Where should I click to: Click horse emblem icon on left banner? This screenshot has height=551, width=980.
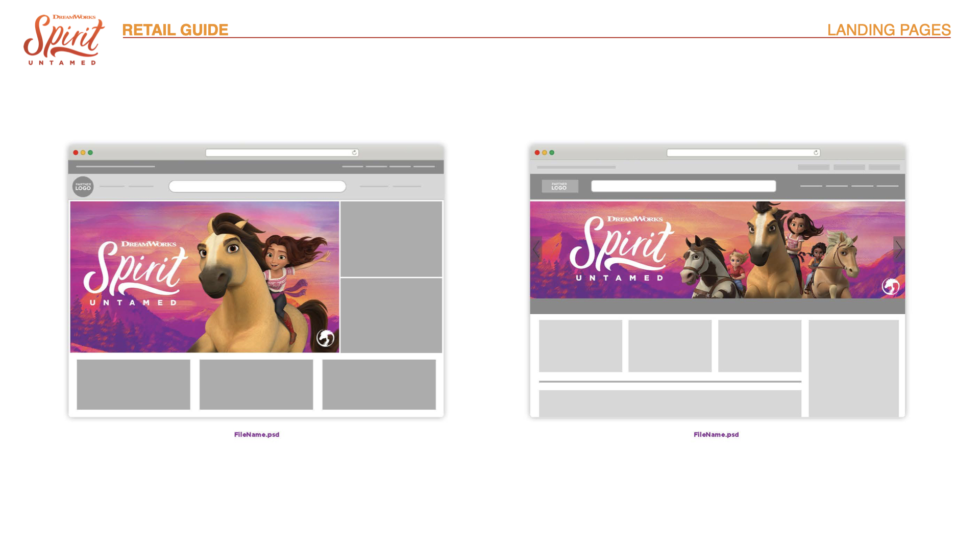(x=325, y=338)
